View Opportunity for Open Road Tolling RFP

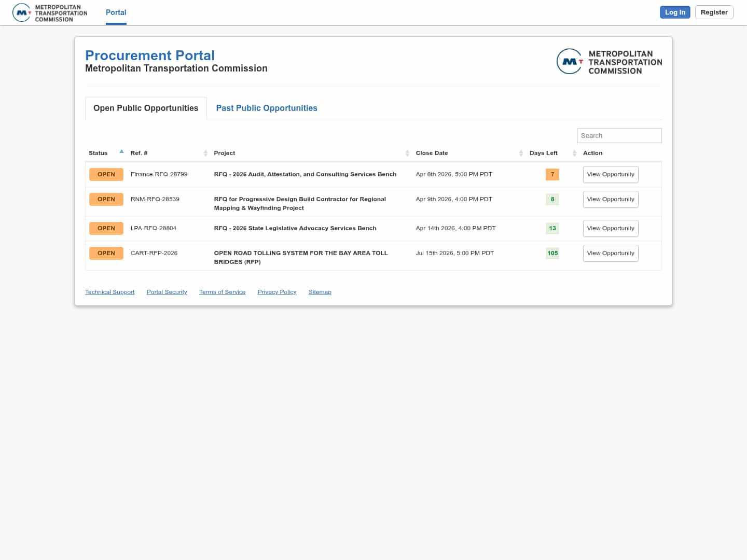coord(610,253)
